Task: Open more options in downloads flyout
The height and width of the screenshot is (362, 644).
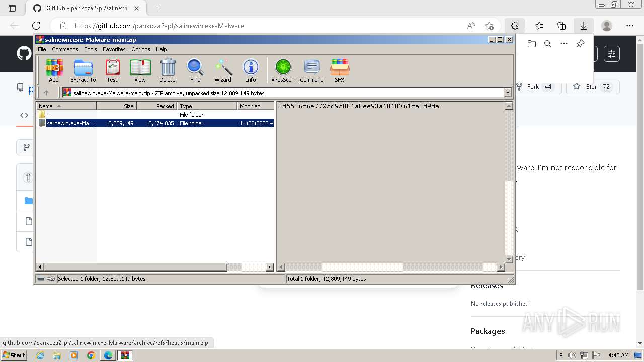Action: 564,44
